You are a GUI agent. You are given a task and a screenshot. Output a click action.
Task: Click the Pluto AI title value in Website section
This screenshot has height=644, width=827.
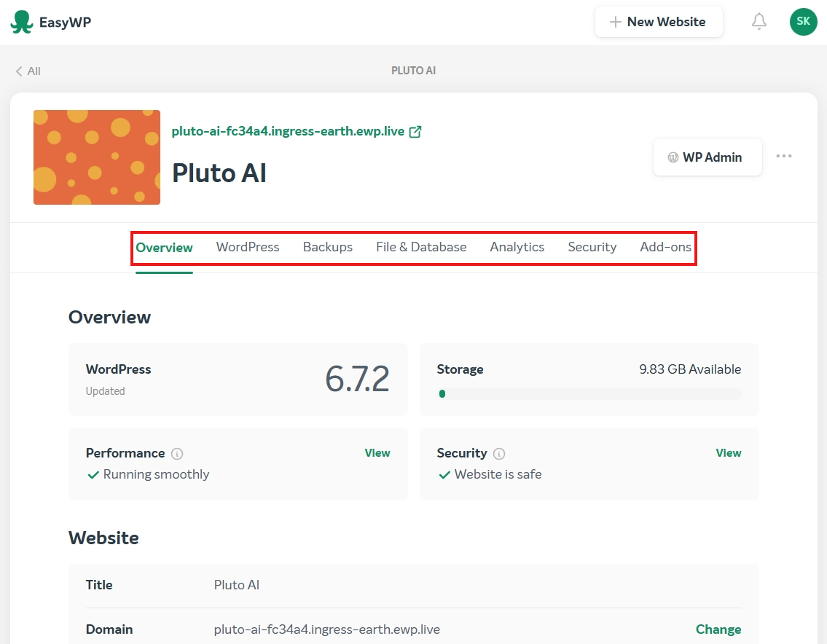237,585
